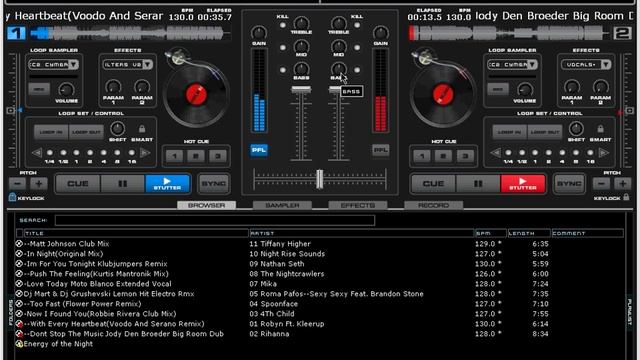Open the Folders side panel

tap(11, 313)
